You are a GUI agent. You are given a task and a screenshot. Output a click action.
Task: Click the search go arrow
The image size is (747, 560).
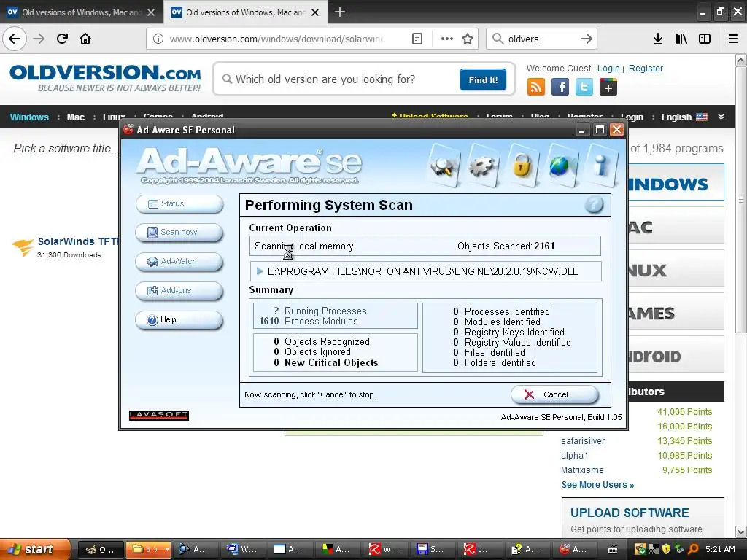coord(587,39)
